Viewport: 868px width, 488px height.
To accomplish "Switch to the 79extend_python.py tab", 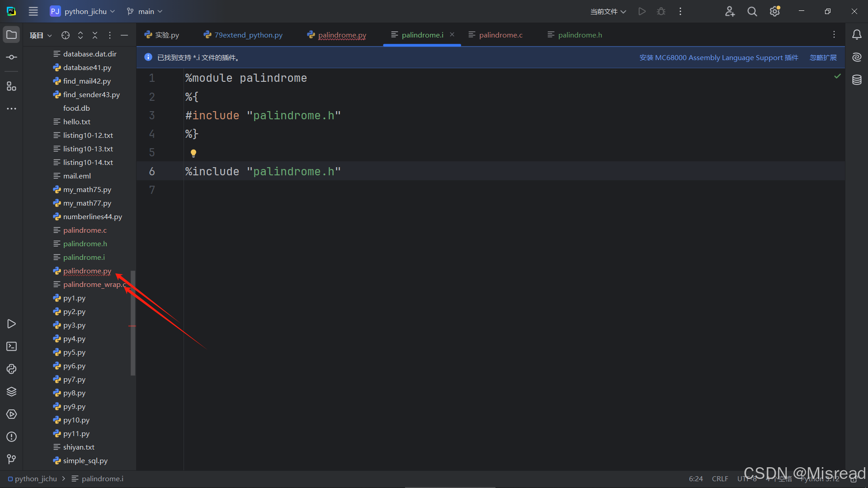I will tap(248, 35).
